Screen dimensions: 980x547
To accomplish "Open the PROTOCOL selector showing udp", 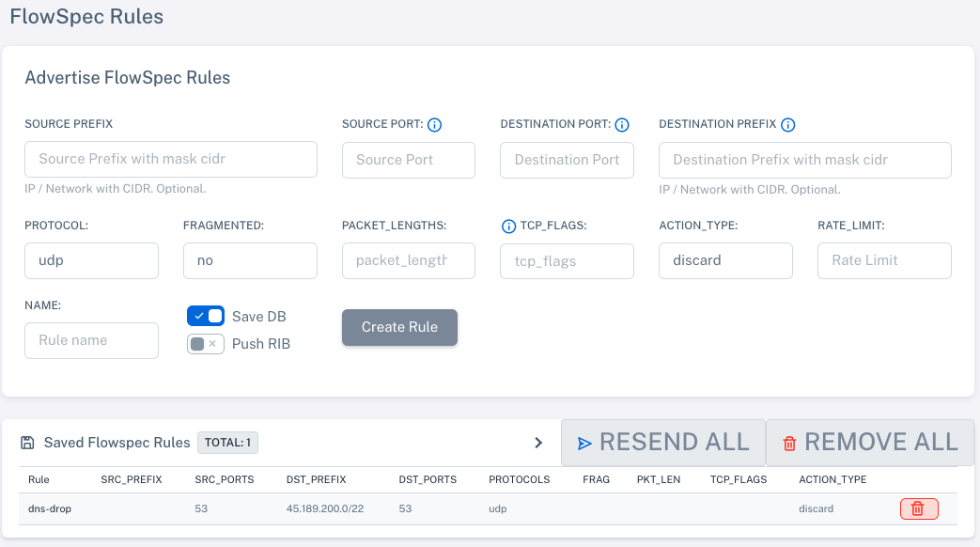I will (91, 260).
